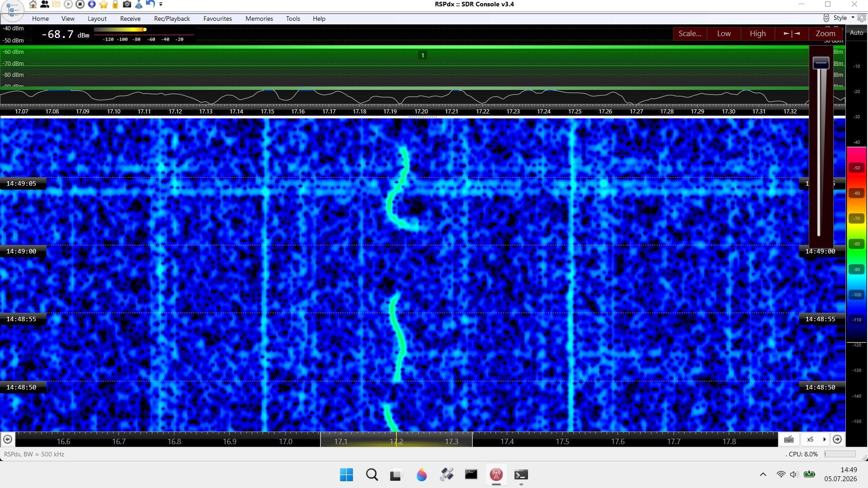868x488 pixels.
Task: Click the receiver marker labeled 1
Action: click(423, 56)
